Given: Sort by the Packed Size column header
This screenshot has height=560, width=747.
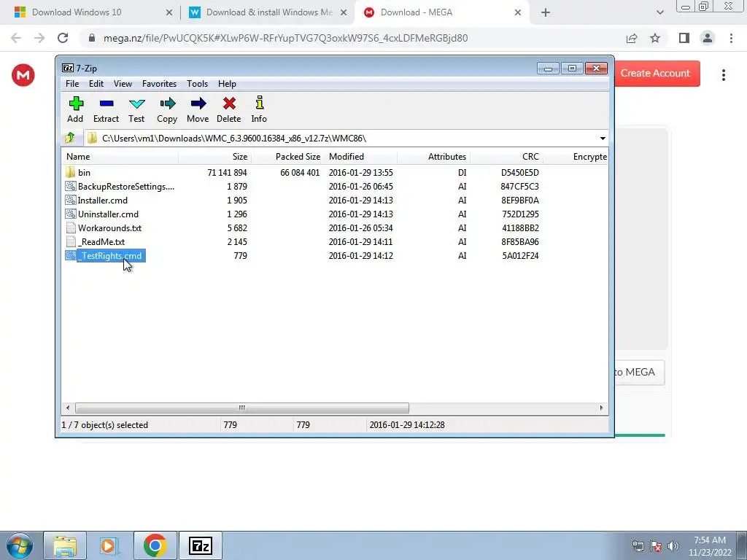Looking at the screenshot, I should [287, 157].
